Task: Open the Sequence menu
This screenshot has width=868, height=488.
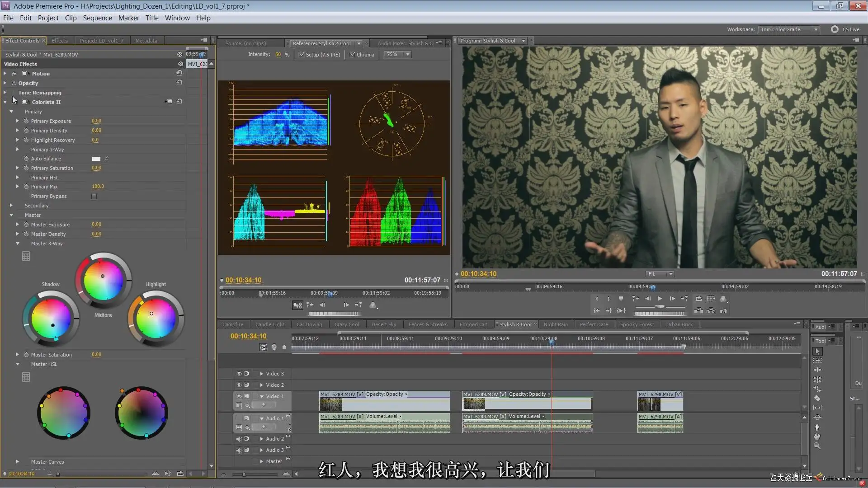Action: (x=97, y=18)
